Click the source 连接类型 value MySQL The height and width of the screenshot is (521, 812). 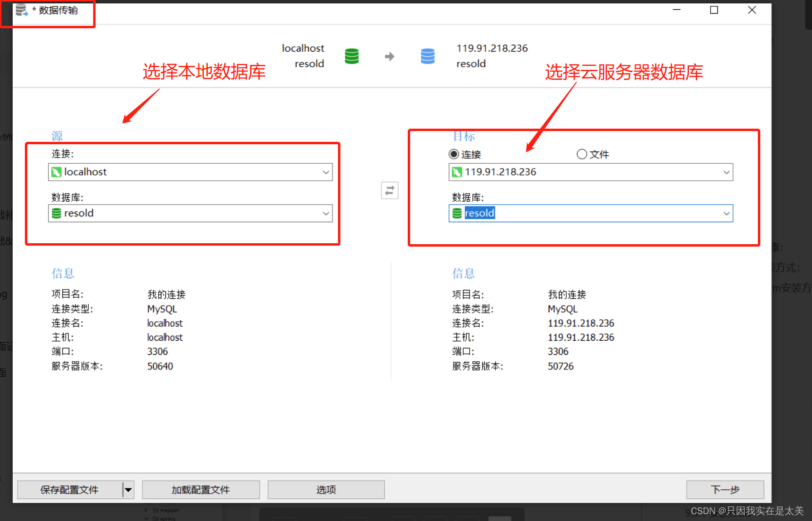(162, 309)
